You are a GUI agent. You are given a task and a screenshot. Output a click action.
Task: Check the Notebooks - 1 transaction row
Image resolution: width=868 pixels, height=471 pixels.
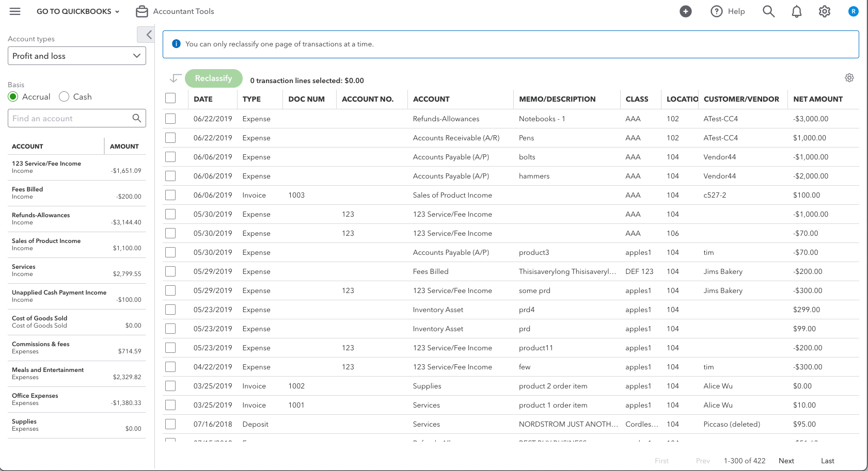coord(170,119)
